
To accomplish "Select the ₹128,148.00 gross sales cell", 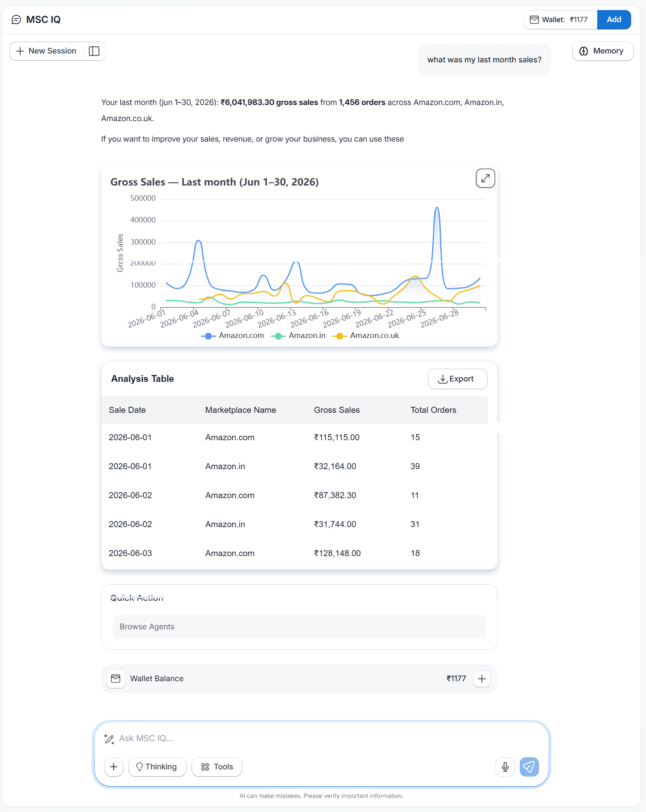I will click(x=337, y=553).
